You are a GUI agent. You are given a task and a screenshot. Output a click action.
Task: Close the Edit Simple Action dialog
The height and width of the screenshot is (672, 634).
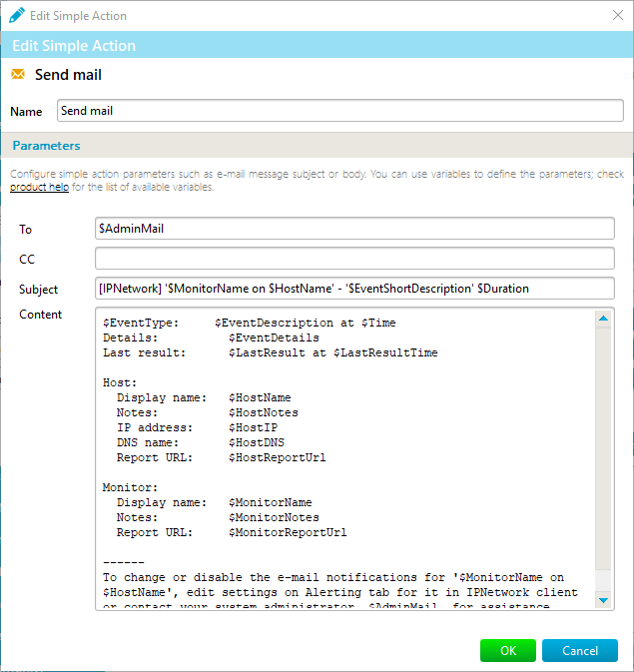pyautogui.click(x=618, y=15)
